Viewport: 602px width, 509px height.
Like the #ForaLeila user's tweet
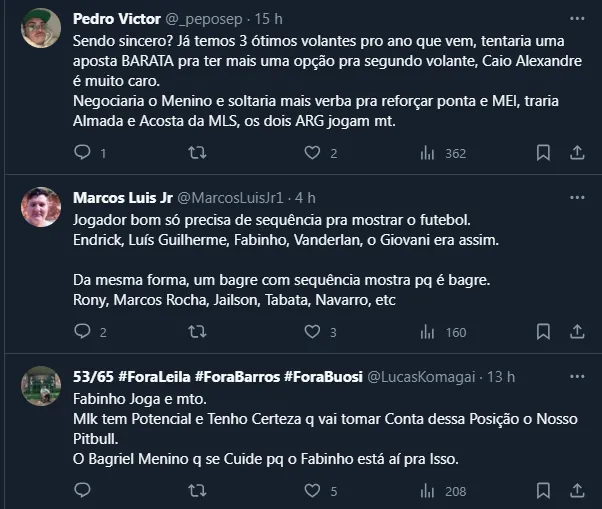(313, 491)
